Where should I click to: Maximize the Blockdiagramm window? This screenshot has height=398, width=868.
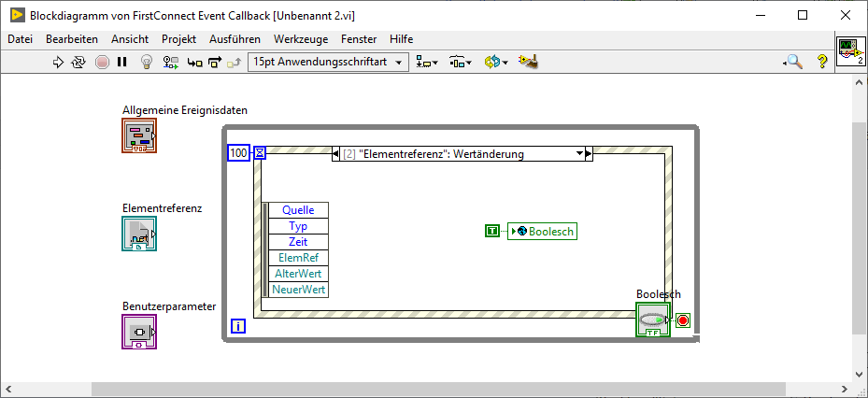tap(802, 16)
